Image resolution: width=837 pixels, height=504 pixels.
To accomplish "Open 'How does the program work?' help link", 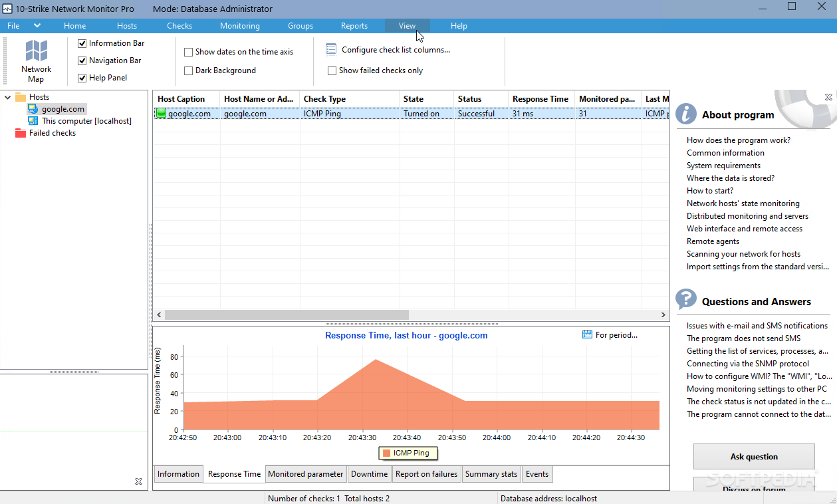I will point(739,140).
